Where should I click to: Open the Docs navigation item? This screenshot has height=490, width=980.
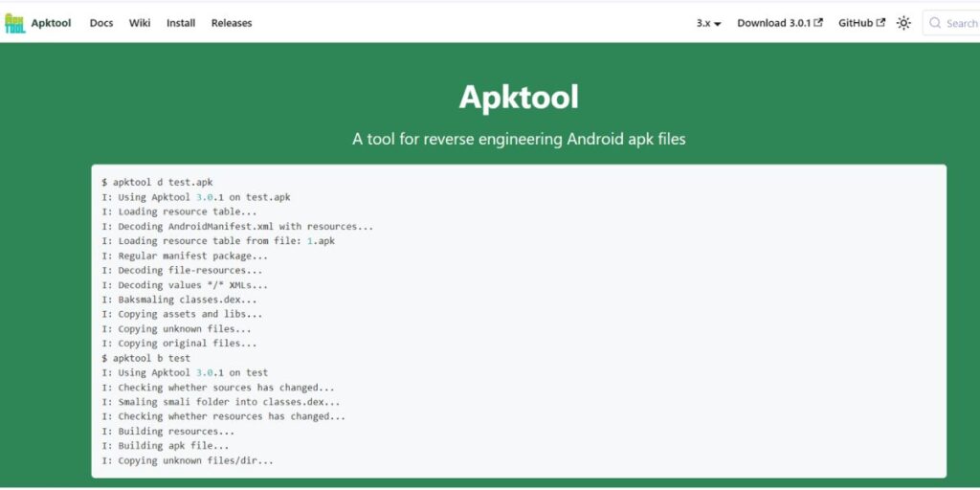(x=101, y=23)
